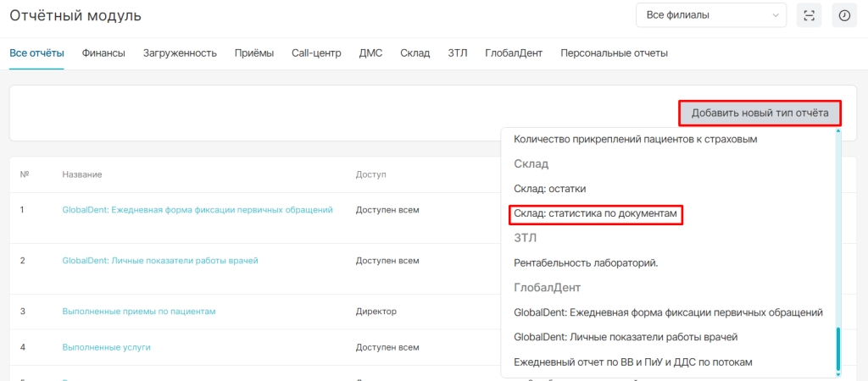Open the Загруженность tab
The height and width of the screenshot is (381, 868).
pos(180,53)
